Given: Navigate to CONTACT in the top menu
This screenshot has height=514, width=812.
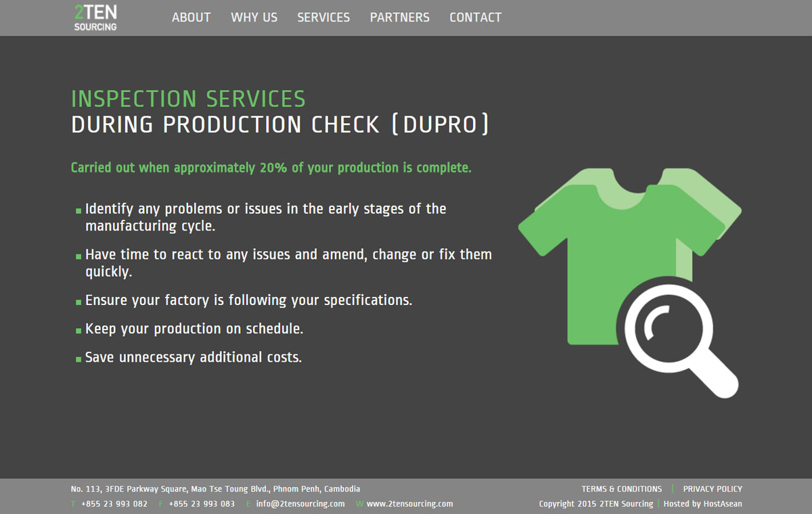Looking at the screenshot, I should (475, 18).
